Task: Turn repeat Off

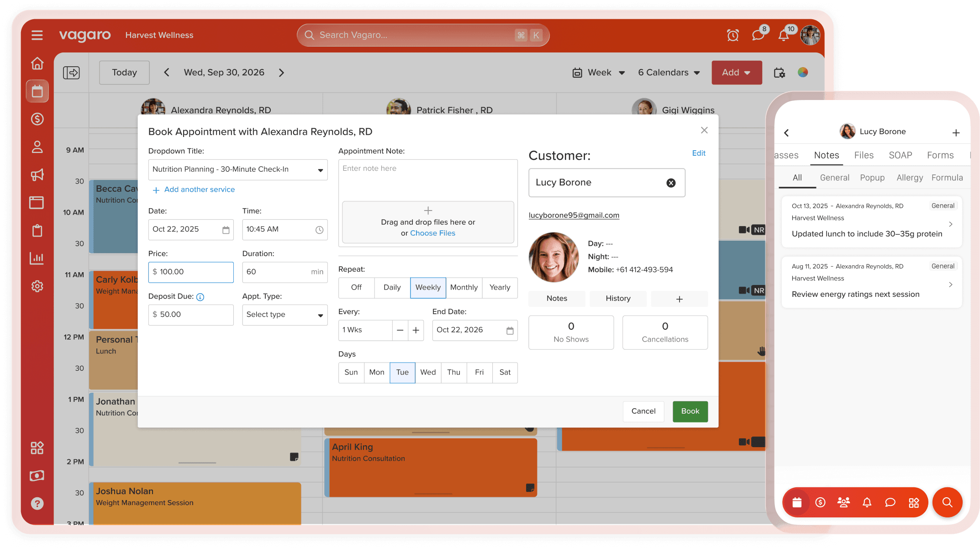Action: coord(356,288)
